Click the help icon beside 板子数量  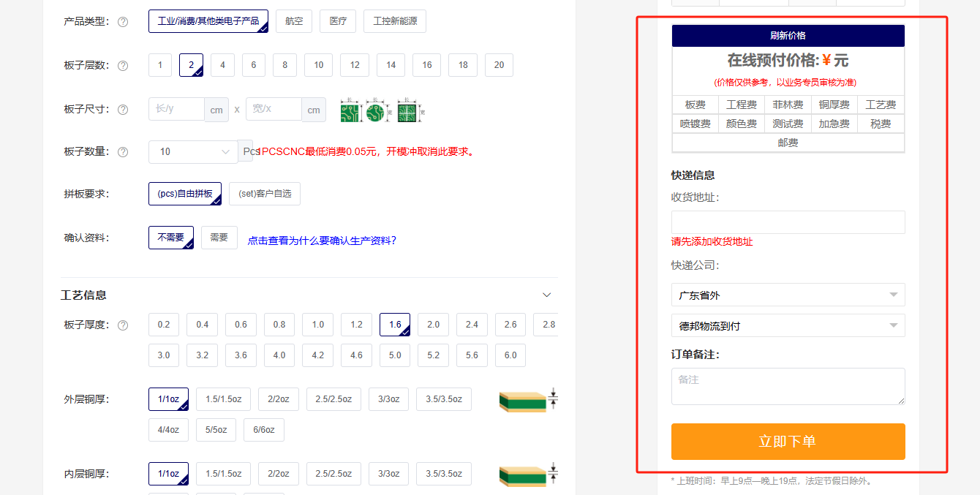tap(123, 151)
